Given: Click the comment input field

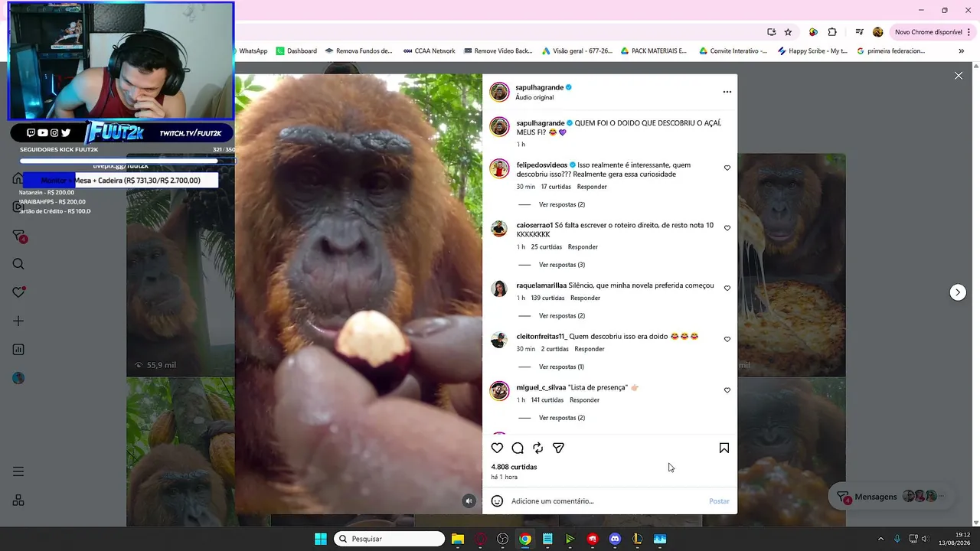Looking at the screenshot, I should [x=605, y=501].
